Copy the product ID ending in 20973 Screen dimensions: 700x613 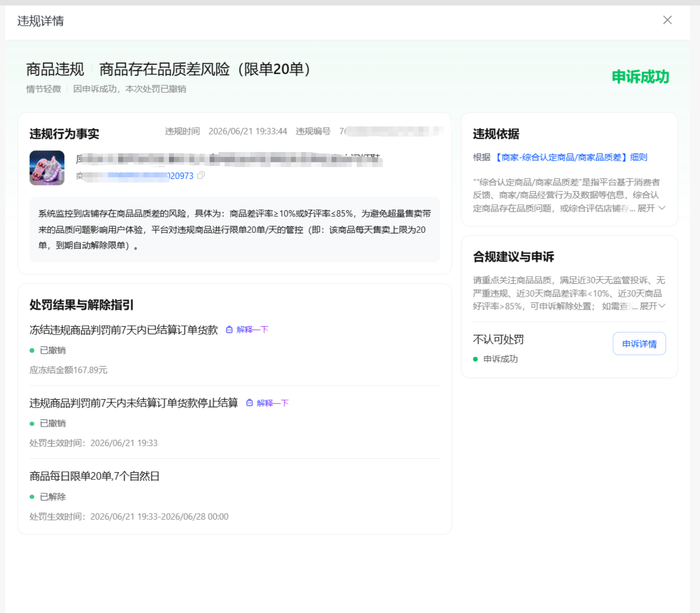click(201, 175)
